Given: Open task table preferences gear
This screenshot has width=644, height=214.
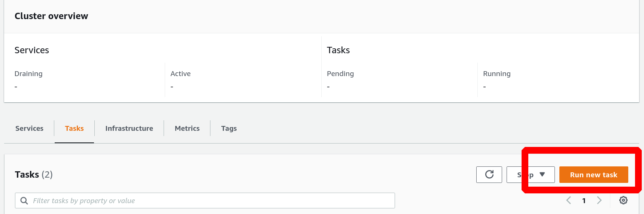Looking at the screenshot, I should [x=623, y=201].
